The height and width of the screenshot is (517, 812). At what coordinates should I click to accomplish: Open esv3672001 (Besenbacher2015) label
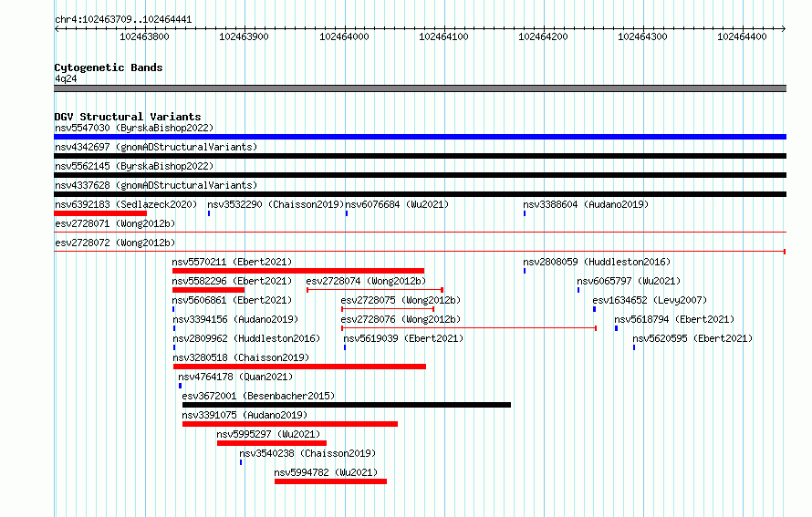258,396
